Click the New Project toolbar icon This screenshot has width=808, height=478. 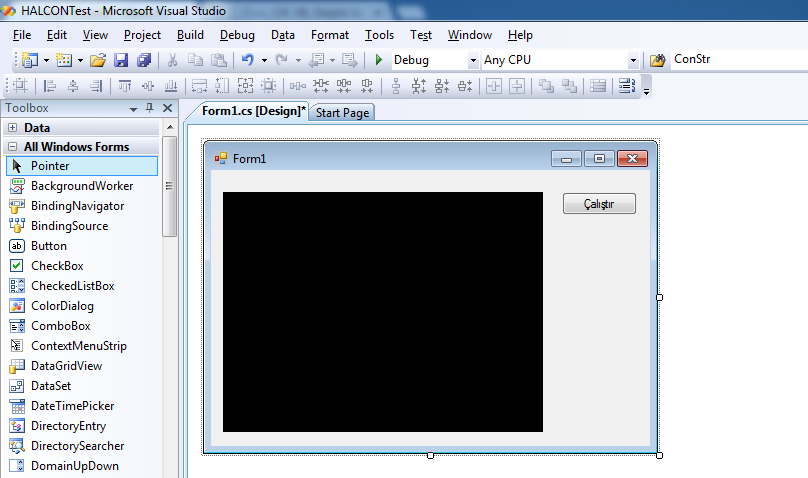(x=30, y=60)
